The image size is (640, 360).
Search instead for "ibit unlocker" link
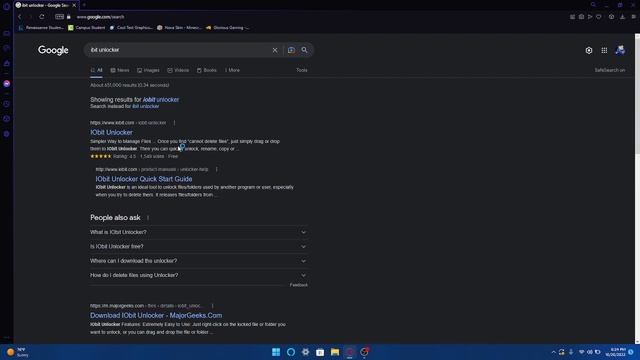(x=146, y=106)
